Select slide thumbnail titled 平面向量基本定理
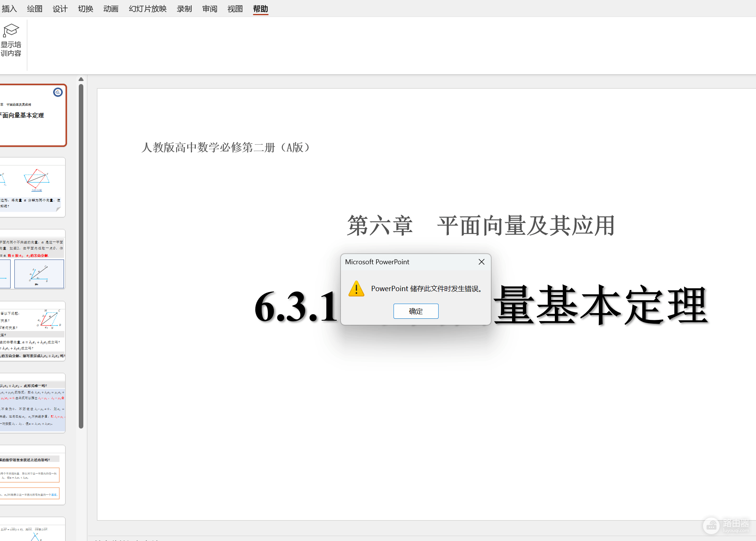Image resolution: width=756 pixels, height=541 pixels. pyautogui.click(x=33, y=115)
